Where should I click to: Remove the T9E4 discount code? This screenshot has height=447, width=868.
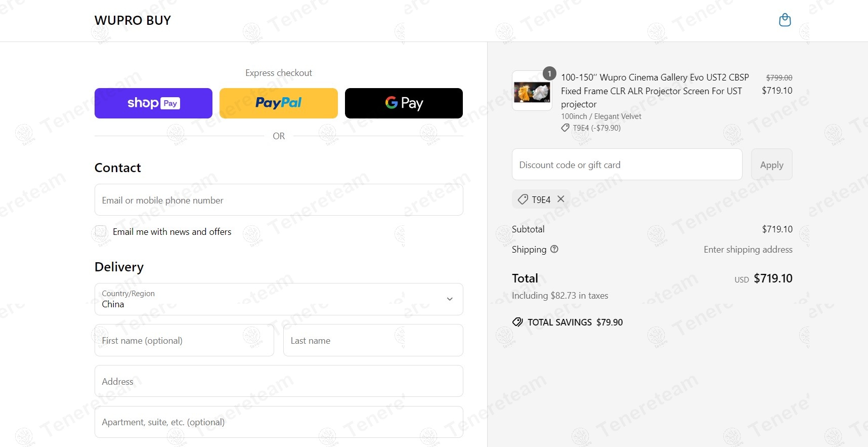point(561,199)
